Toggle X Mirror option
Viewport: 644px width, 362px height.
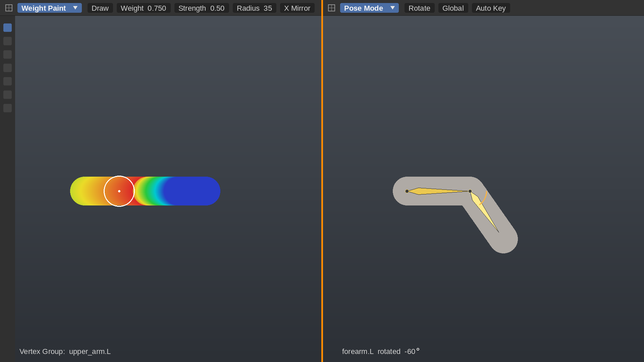[x=297, y=8]
